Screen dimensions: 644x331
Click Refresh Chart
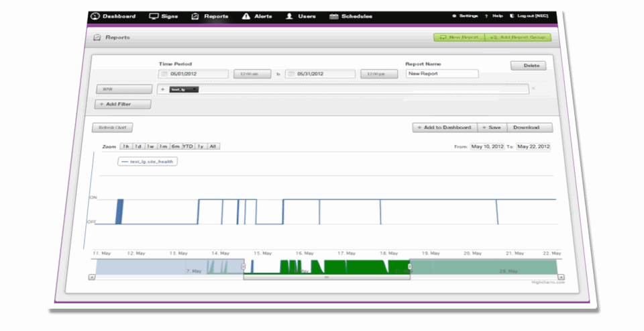pyautogui.click(x=112, y=128)
